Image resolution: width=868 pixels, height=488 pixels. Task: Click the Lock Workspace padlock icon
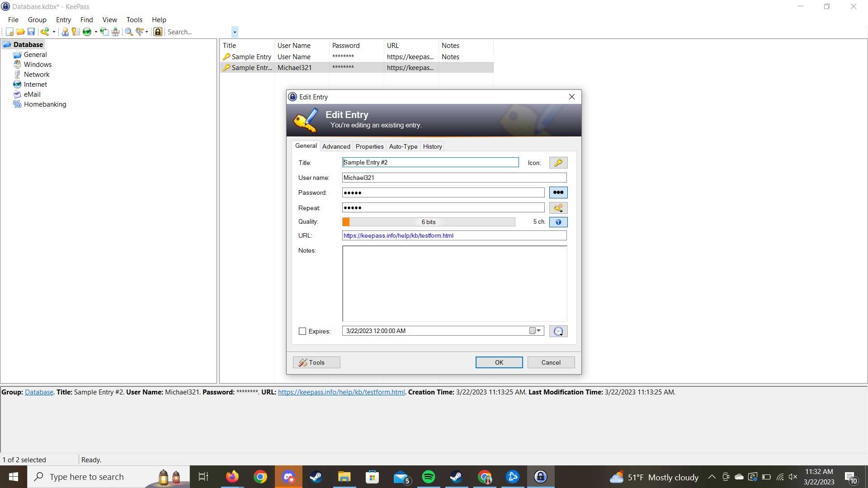pos(158,32)
